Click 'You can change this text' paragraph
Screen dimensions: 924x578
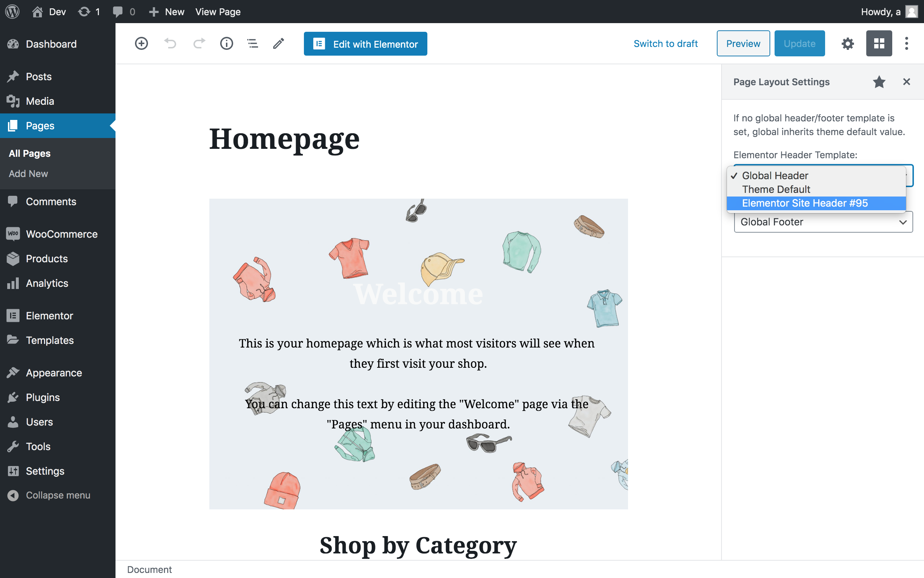click(417, 414)
